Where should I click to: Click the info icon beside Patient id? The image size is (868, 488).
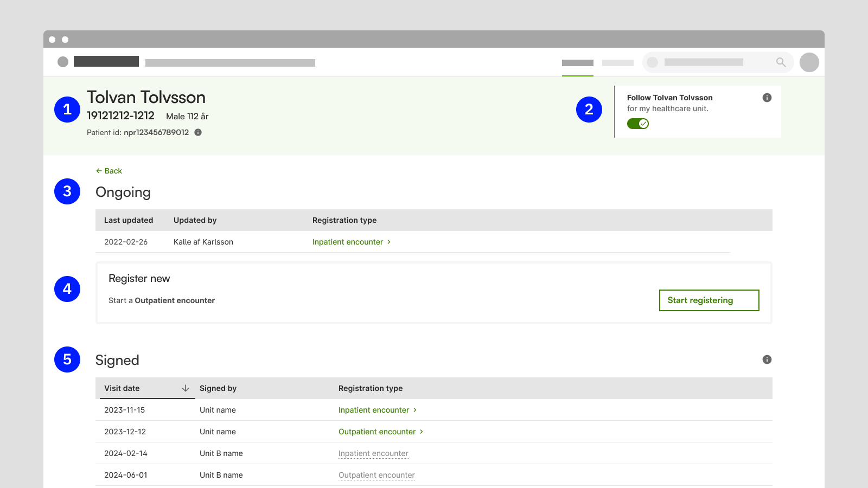click(x=198, y=132)
